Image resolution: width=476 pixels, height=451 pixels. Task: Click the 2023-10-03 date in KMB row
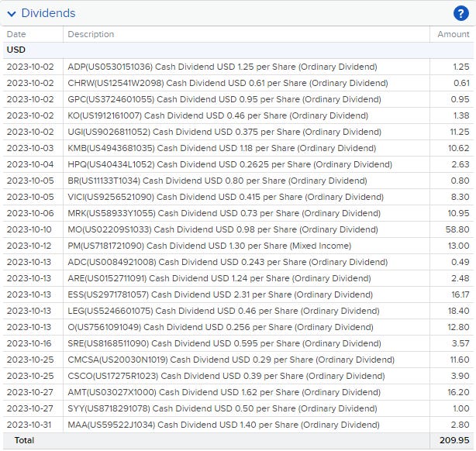[30, 148]
